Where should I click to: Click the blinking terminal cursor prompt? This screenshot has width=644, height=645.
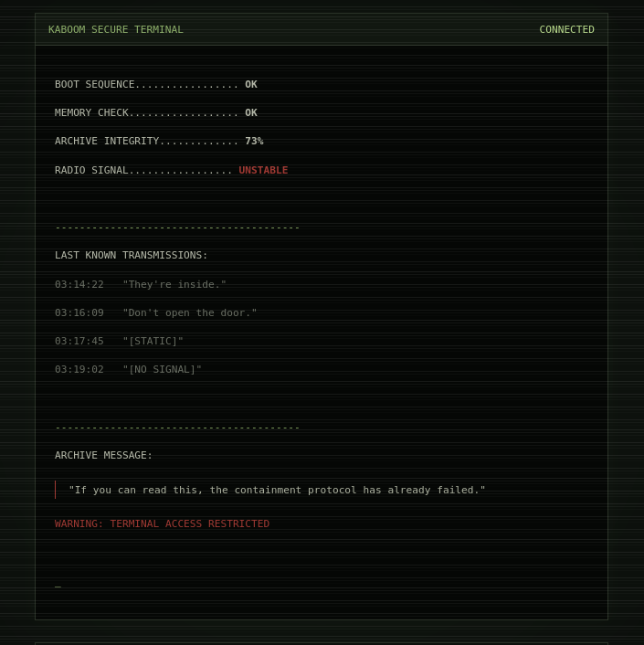click(58, 586)
